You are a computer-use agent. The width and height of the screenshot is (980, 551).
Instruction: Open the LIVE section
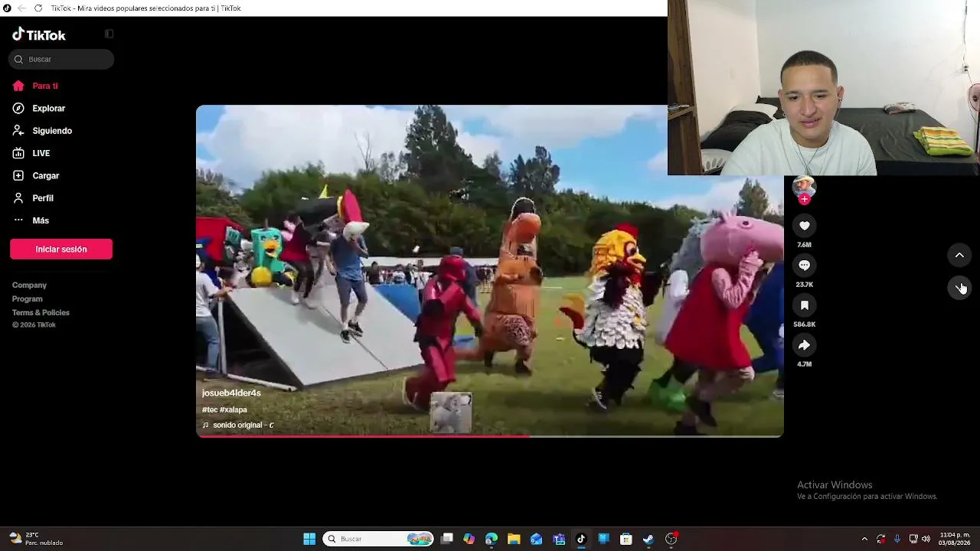pos(31,153)
